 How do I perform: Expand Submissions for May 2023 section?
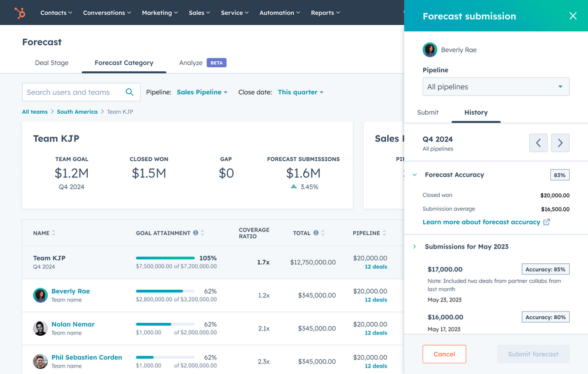(x=415, y=246)
